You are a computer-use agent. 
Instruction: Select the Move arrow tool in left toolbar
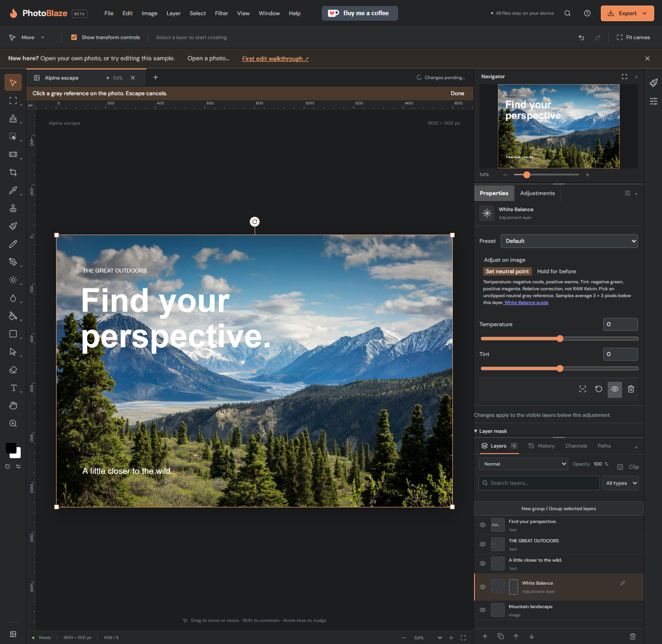tap(13, 83)
